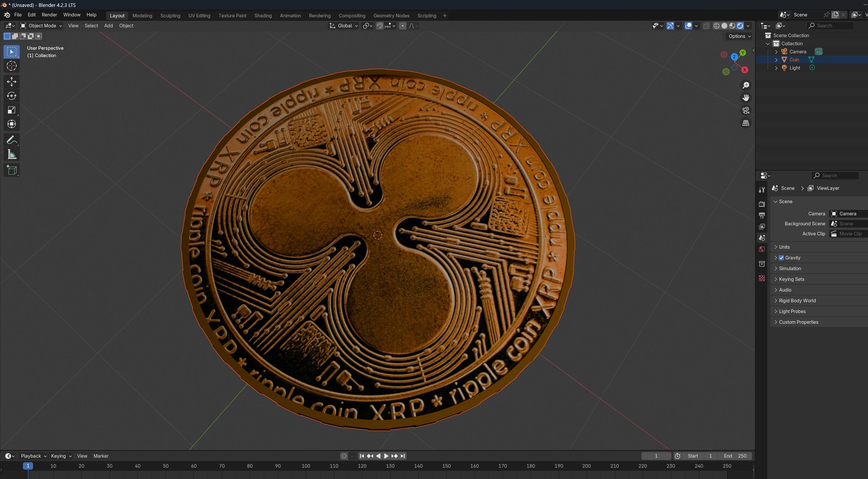Select the Scale tool
This screenshot has height=479, width=868.
[x=12, y=110]
